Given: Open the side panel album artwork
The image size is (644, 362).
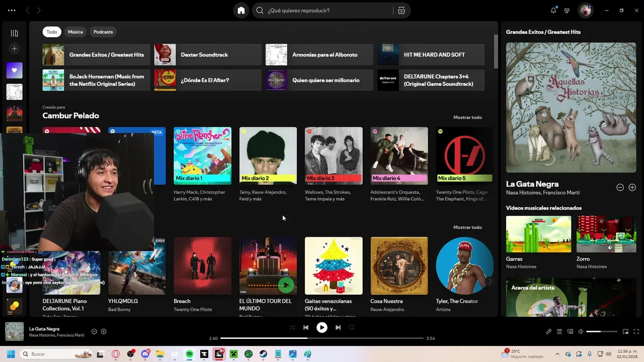Looking at the screenshot, I should [571, 108].
